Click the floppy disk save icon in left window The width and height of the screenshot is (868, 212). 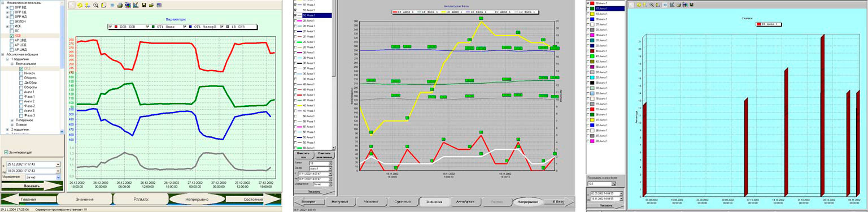(144, 5)
